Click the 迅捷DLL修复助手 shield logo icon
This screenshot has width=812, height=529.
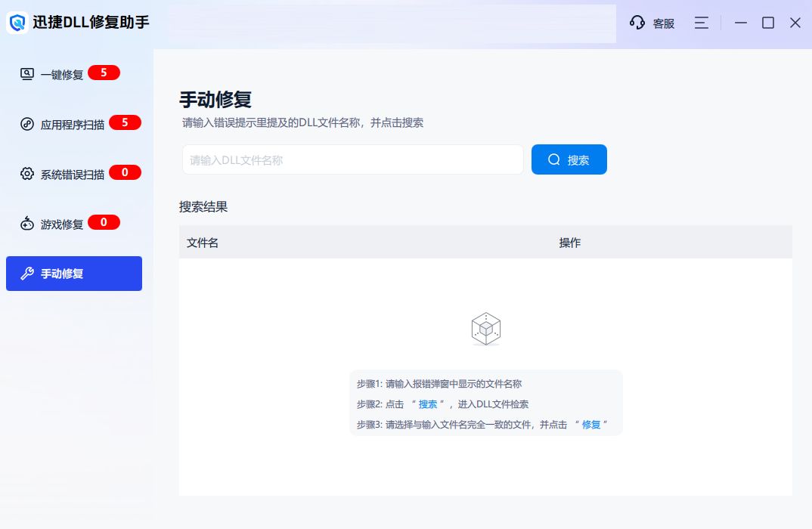17,23
